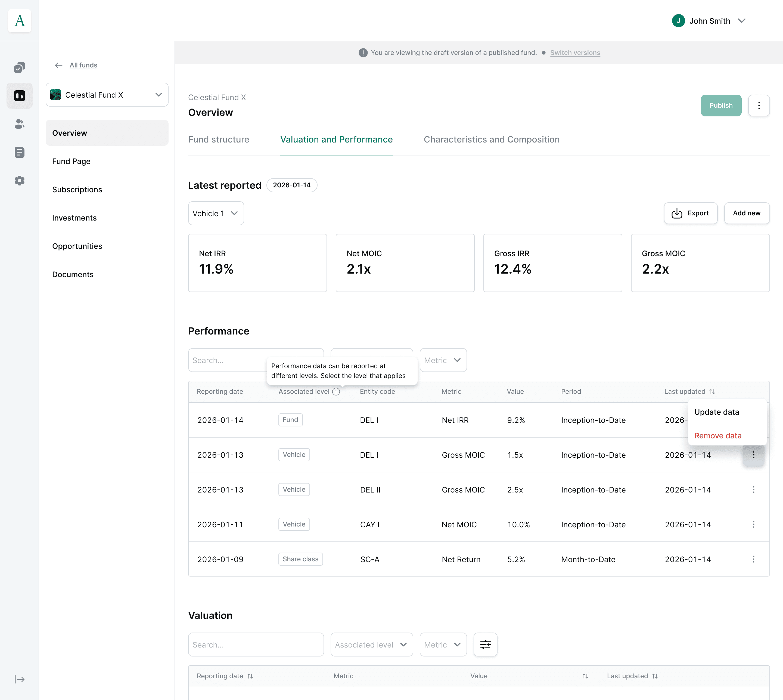This screenshot has height=700, width=783.
Task: Click the draft version warning icon
Action: [x=363, y=53]
